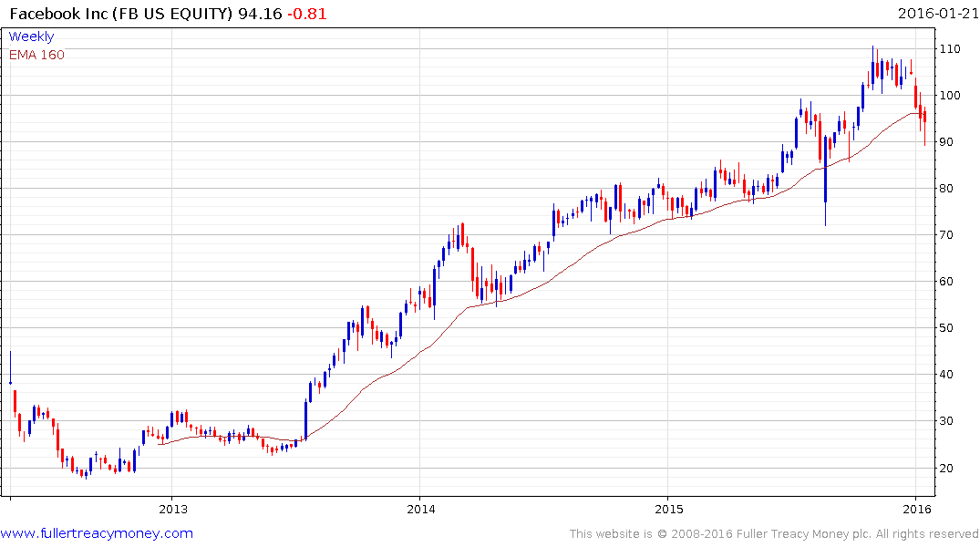Click the copyright notice 'Fuller Treacy Money plc'
This screenshot has height=547, width=980.
point(803,534)
